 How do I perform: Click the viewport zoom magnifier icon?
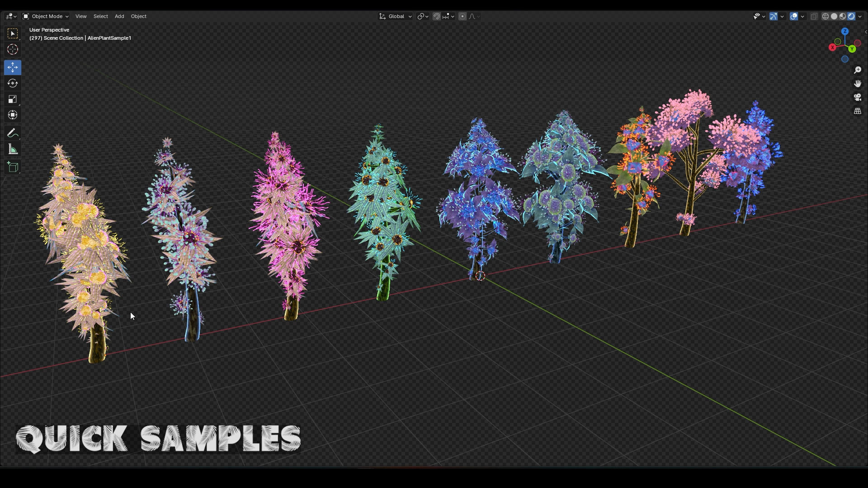(x=858, y=70)
